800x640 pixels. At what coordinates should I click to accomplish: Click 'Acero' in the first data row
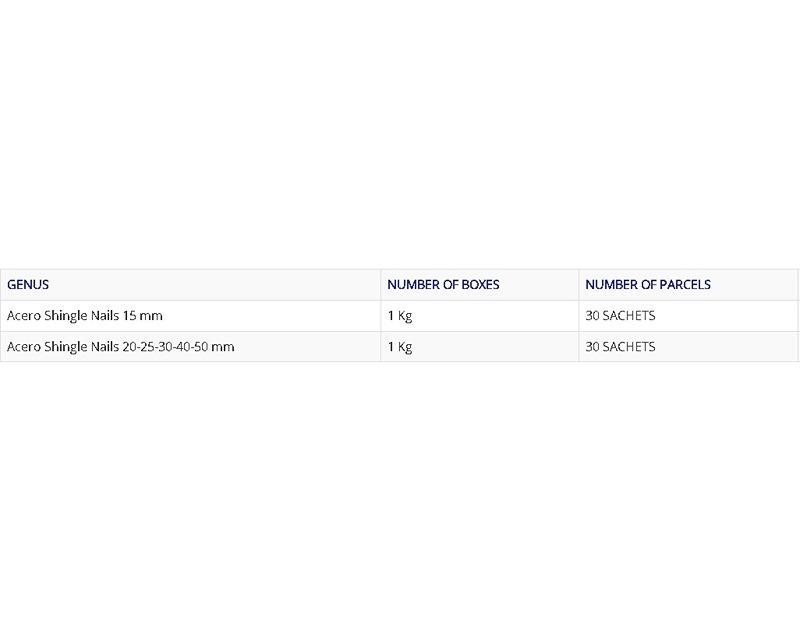[24, 315]
